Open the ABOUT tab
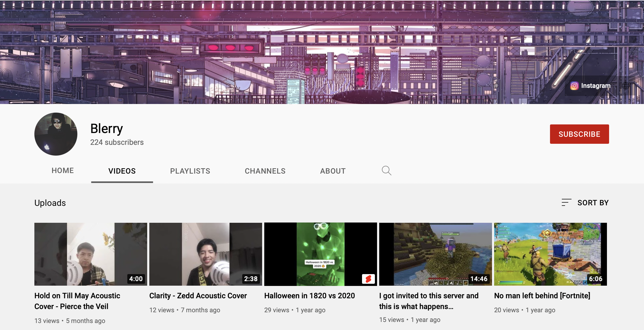The width and height of the screenshot is (644, 330). [x=333, y=171]
